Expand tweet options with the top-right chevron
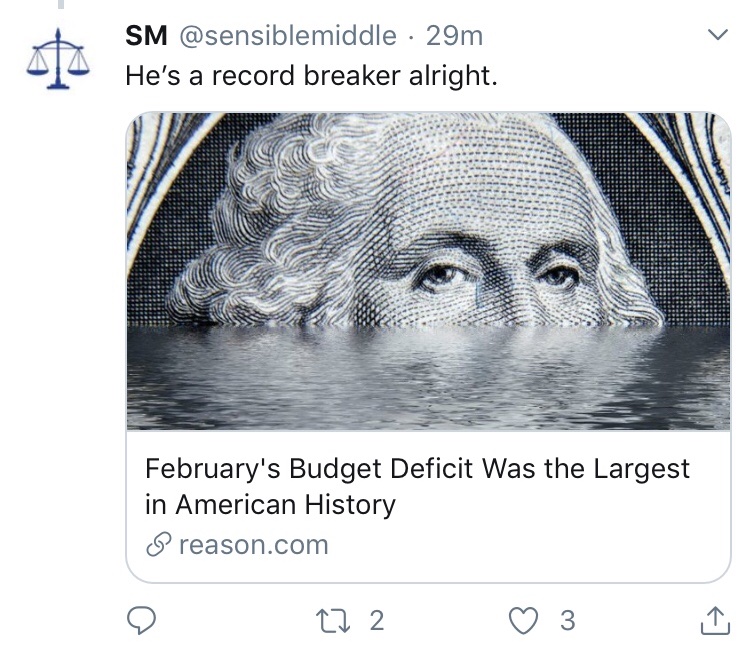Screen dimensions: 750x657 point(716,37)
